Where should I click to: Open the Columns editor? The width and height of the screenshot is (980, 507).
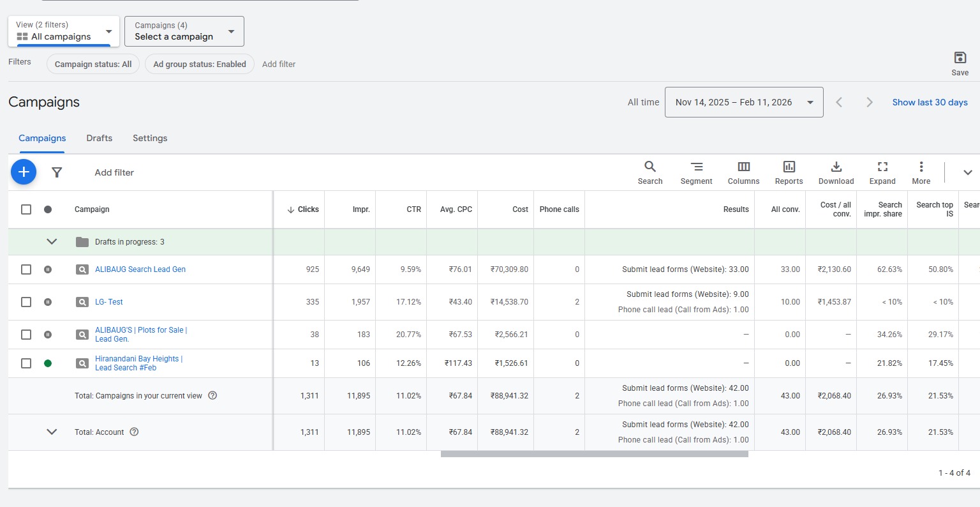coord(743,172)
